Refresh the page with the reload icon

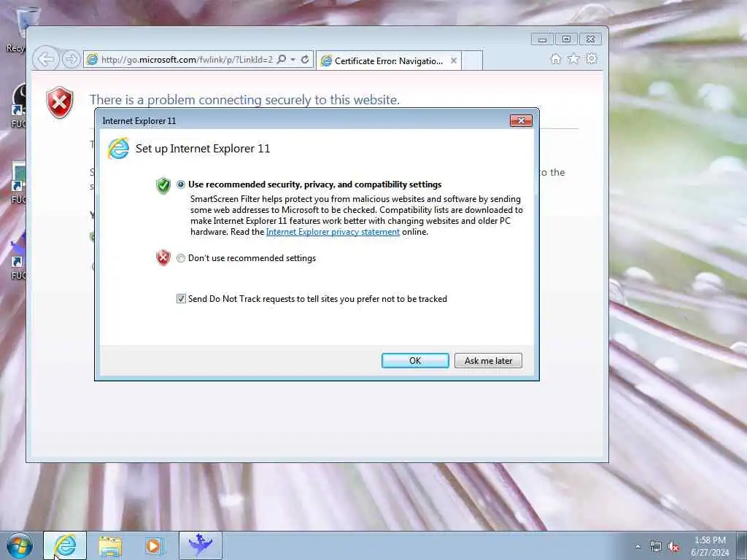coord(305,60)
